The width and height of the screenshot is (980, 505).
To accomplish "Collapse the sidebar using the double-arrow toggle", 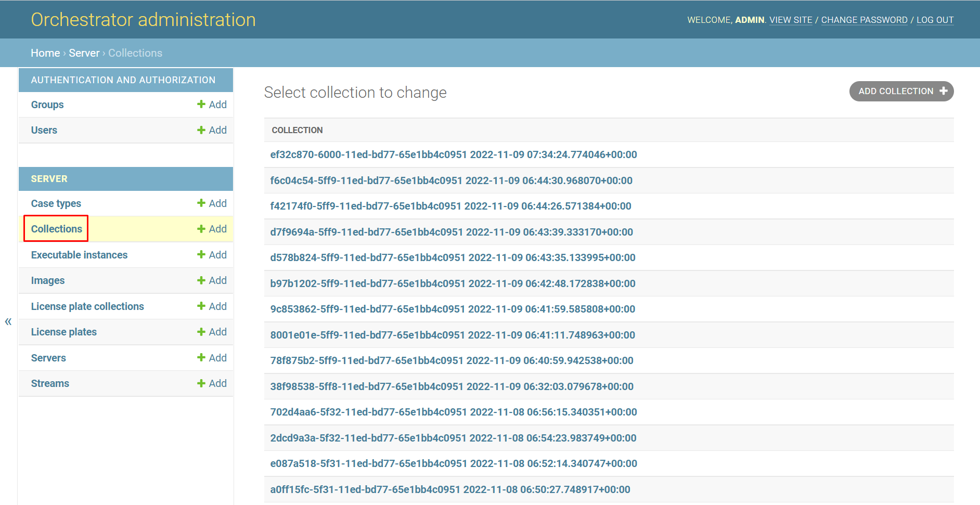I will pos(8,321).
